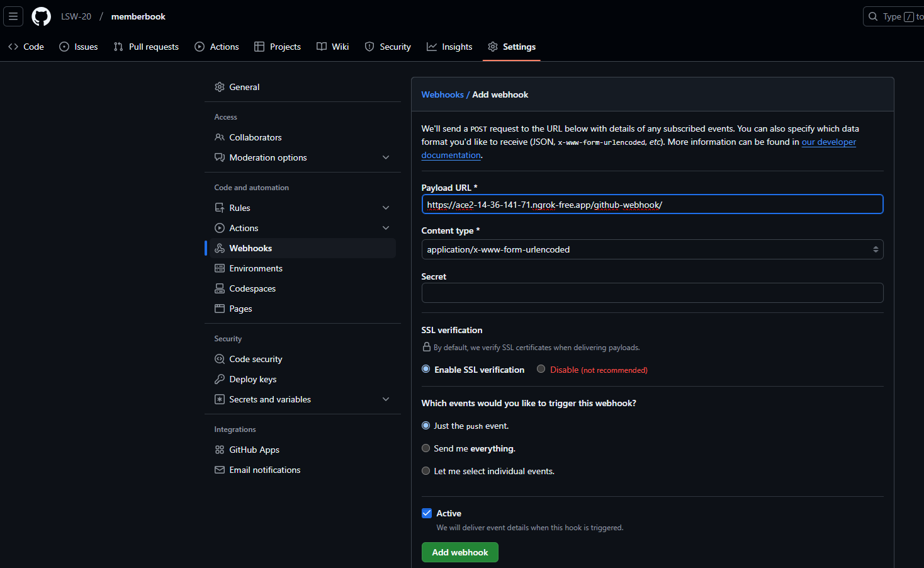Choose Just the push event option
The image size is (924, 568).
point(426,426)
